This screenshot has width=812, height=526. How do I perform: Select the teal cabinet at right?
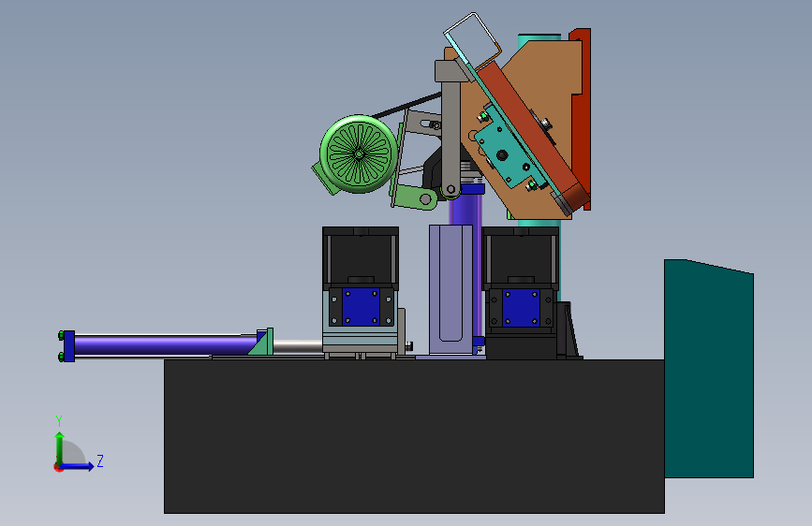pyautogui.click(x=709, y=369)
